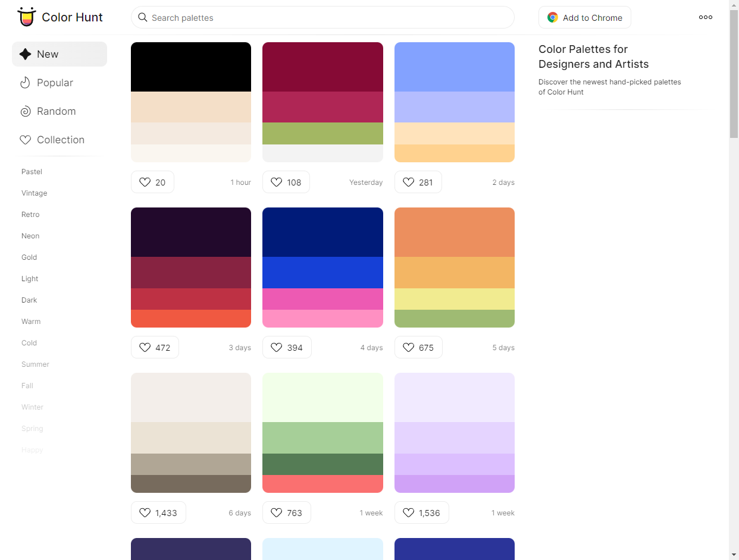Select the hot pink stripe in blue palette

322,299
